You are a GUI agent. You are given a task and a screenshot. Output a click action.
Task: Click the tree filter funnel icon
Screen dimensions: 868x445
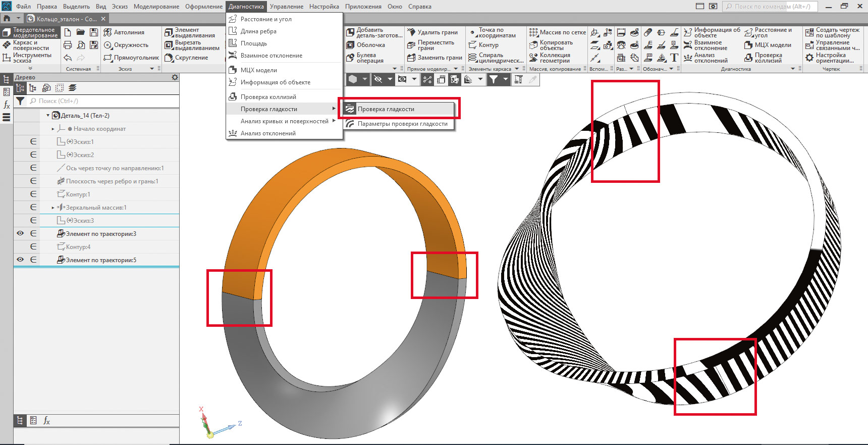click(x=20, y=101)
